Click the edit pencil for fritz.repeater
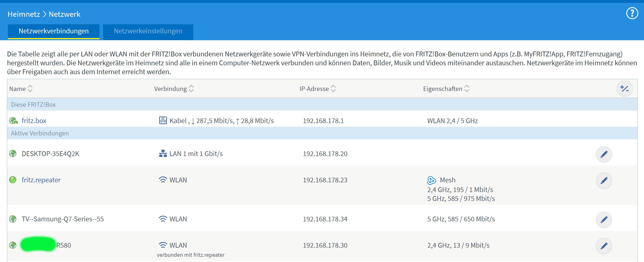Image resolution: width=644 pixels, height=262 pixels. click(x=604, y=180)
